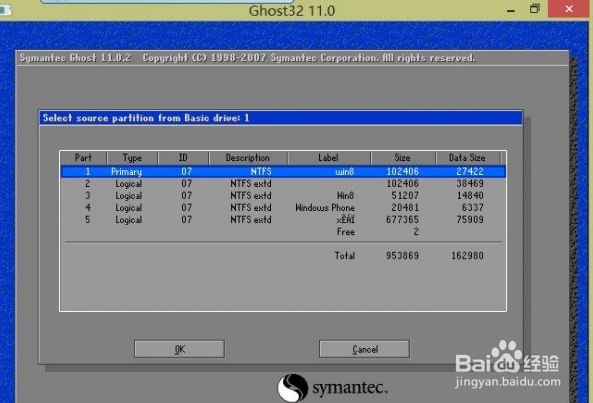Click the Data Size column header
This screenshot has height=403, width=593.
(467, 158)
